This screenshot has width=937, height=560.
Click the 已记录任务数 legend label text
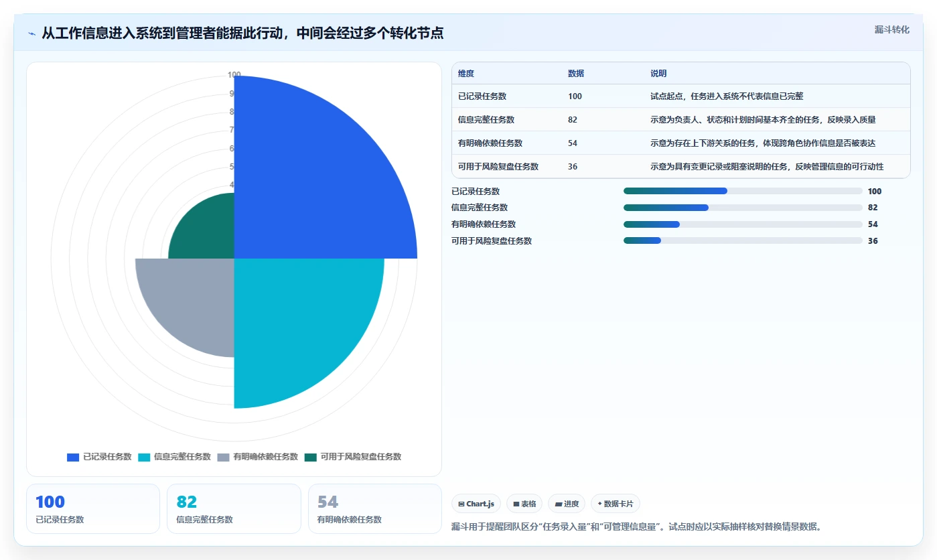click(107, 458)
